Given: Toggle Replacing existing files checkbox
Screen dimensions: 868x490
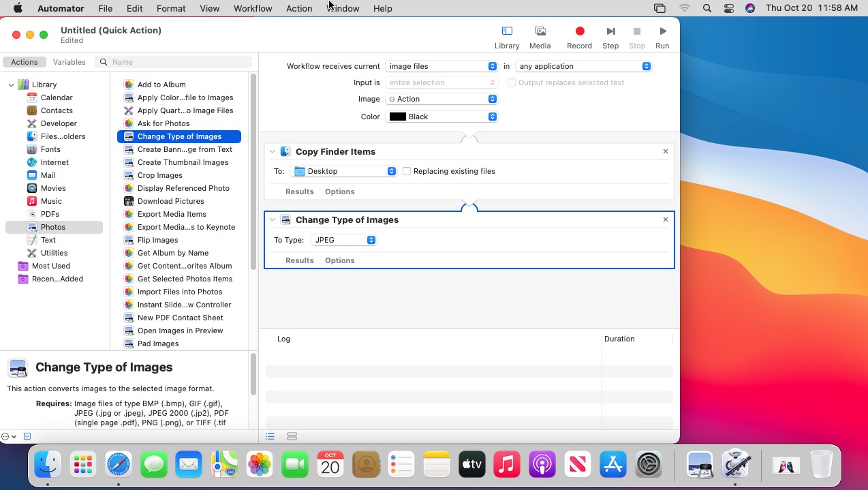Looking at the screenshot, I should 407,171.
